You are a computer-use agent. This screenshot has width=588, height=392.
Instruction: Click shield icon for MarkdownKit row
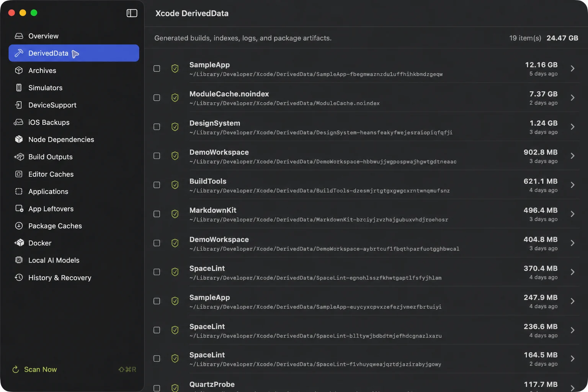[x=175, y=214]
